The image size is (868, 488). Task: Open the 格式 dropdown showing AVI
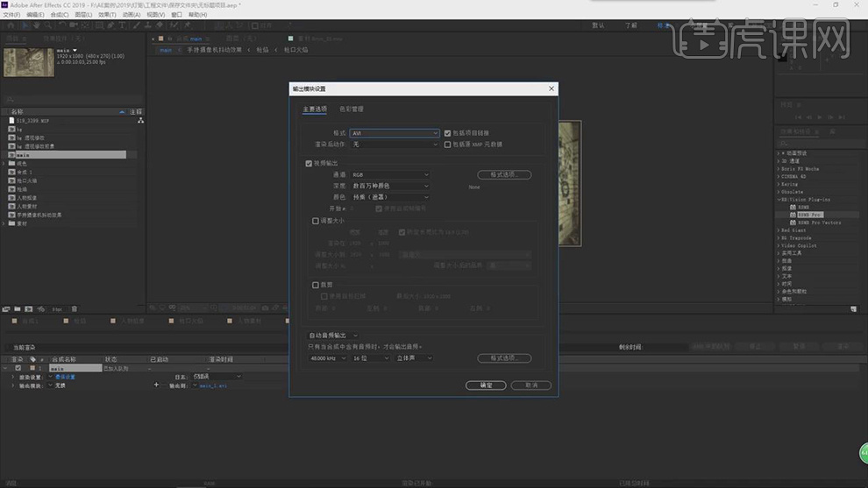394,133
